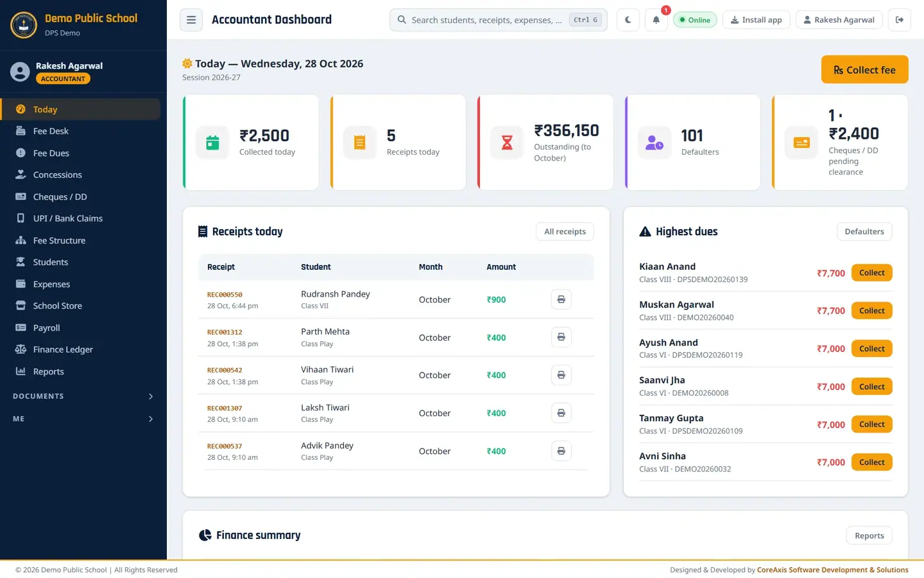
Task: Go to Payroll in sidebar
Action: (80, 328)
